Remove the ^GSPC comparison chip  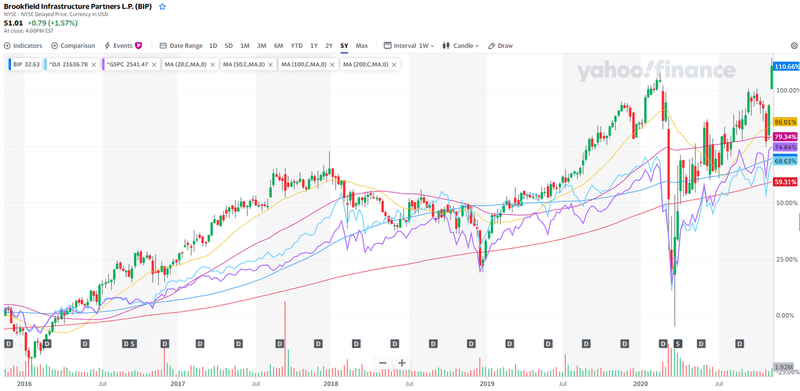pos(154,65)
